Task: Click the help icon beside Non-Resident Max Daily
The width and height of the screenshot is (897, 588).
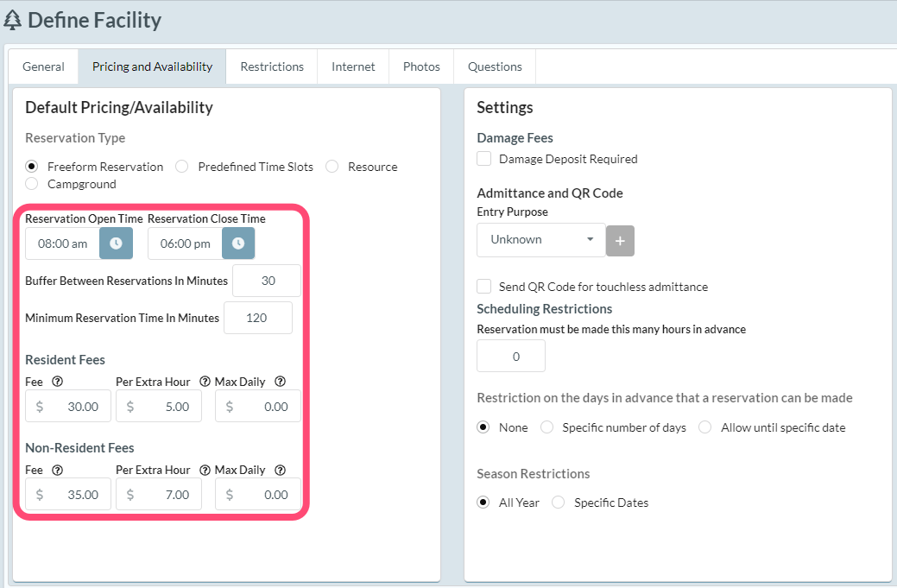Action: [x=280, y=470]
